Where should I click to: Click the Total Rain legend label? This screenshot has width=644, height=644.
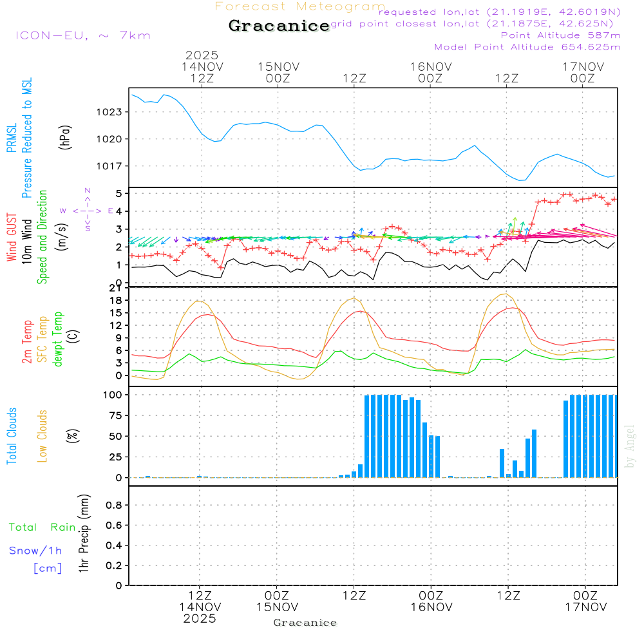(43, 527)
